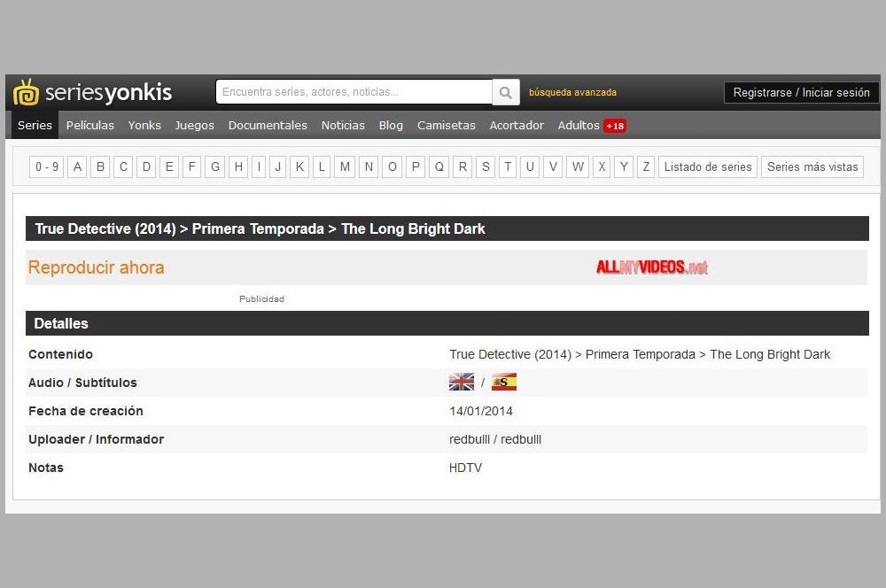Click the magnifier search button
Viewport: 886px width, 588px height.
coord(506,92)
